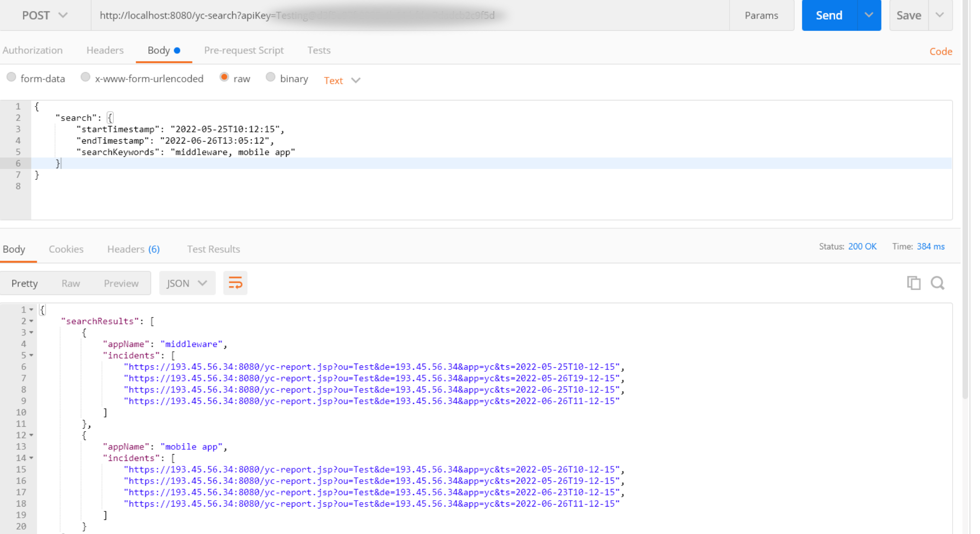Viewport: 980px width, 534px height.
Task: Collapse the searchResults array fold arrow on line 2
Action: click(x=31, y=321)
